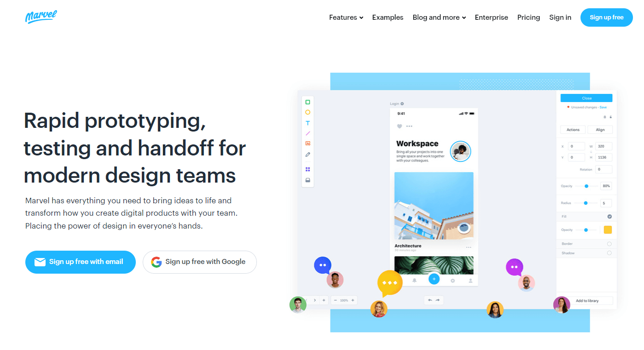644x350 pixels.
Task: Open the tray icon in tool sidebar
Action: click(307, 180)
